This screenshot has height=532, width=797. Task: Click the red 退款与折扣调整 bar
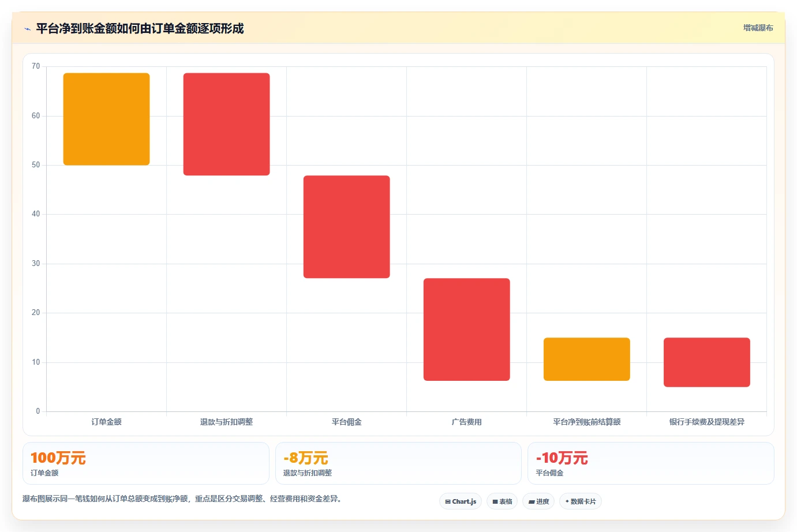(x=227, y=124)
